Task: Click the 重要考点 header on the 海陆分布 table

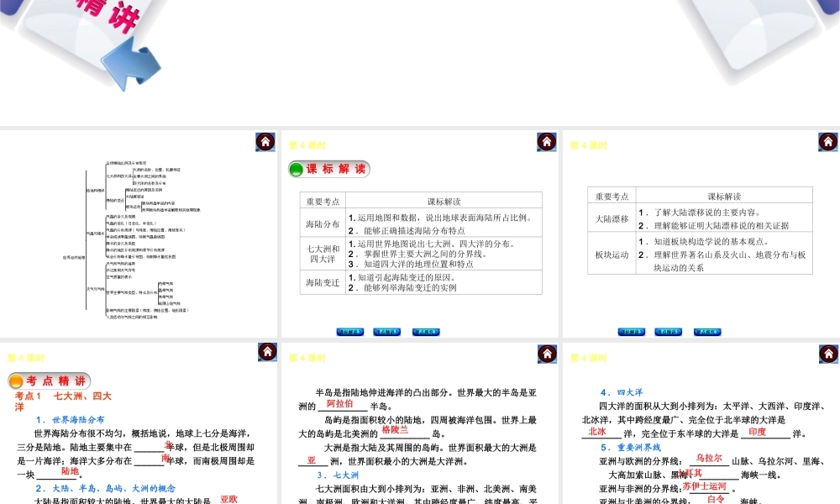Action: [x=323, y=202]
